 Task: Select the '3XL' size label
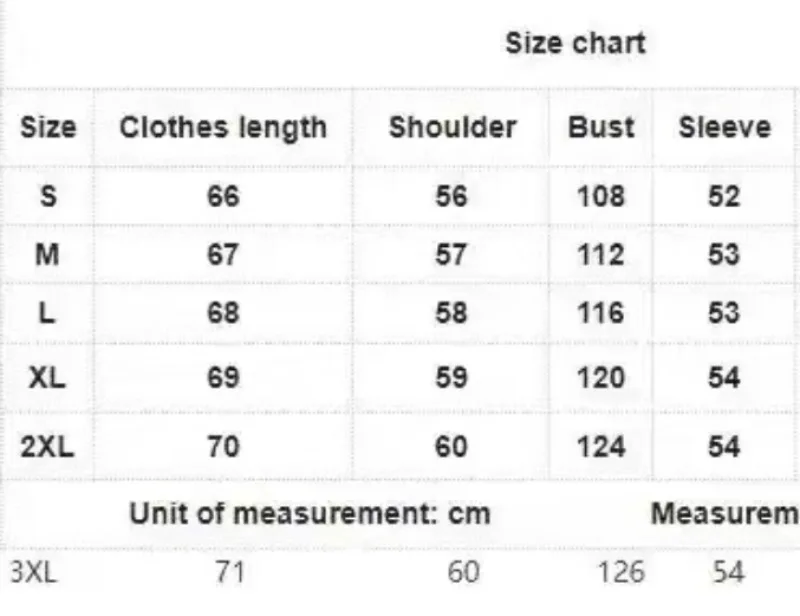pyautogui.click(x=32, y=572)
